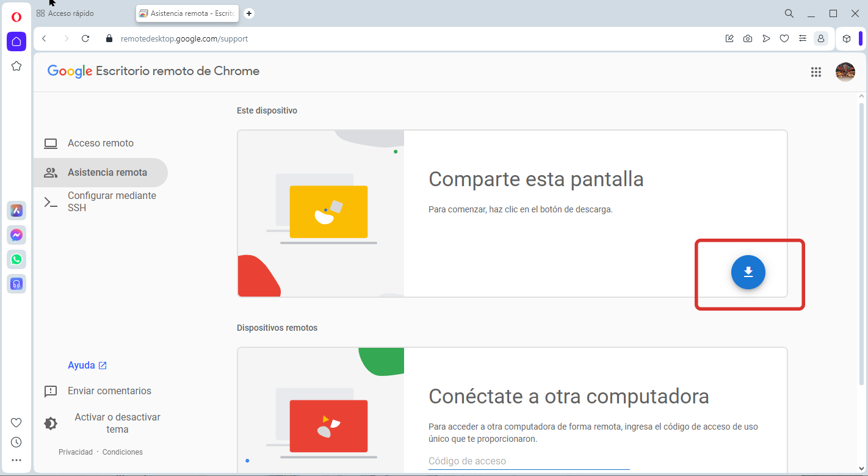Open the Aria AI sidebar icon
This screenshot has width=868, height=476.
tap(16, 211)
